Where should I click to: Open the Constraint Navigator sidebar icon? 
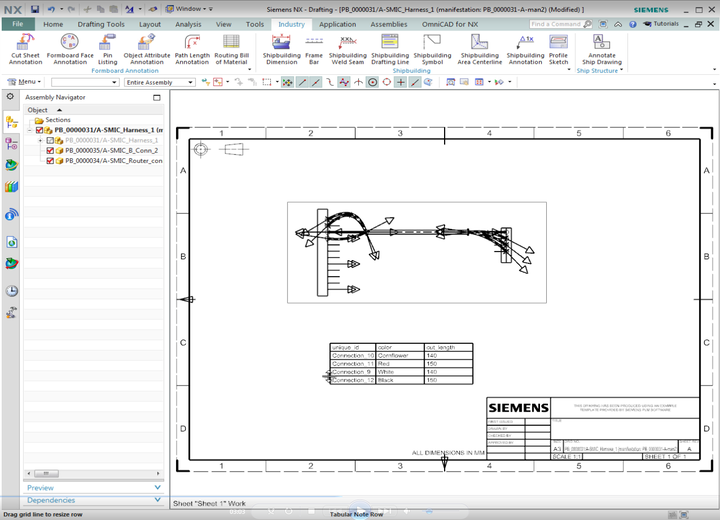pos(11,144)
